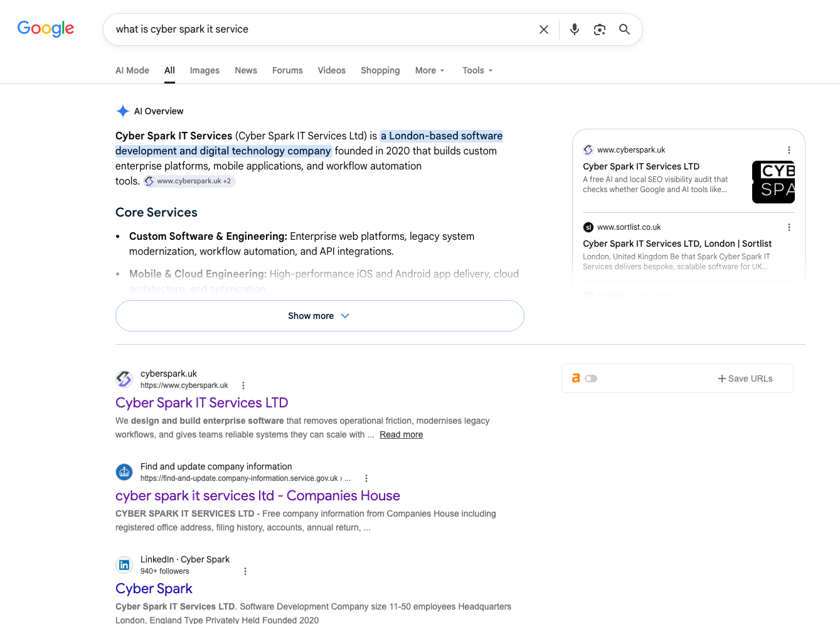Click the Save URLs button

tap(745, 379)
